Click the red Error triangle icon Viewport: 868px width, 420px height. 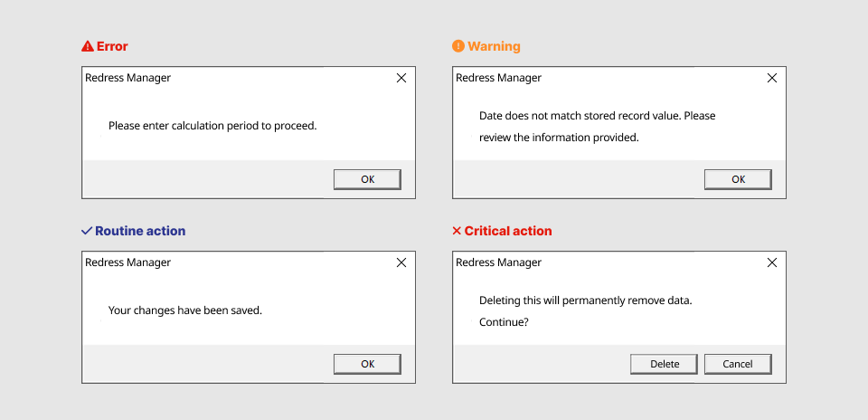pos(87,46)
